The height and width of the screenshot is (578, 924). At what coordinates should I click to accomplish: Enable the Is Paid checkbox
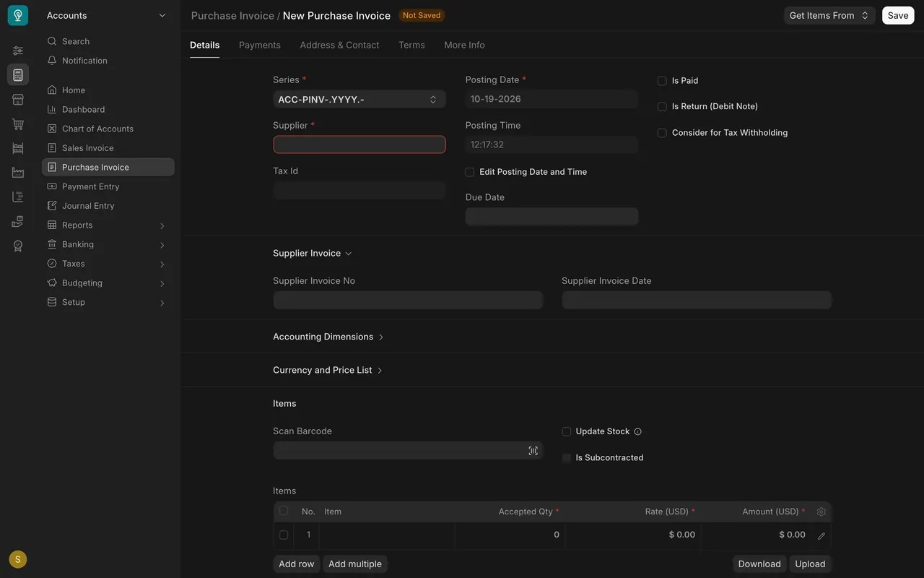[662, 81]
